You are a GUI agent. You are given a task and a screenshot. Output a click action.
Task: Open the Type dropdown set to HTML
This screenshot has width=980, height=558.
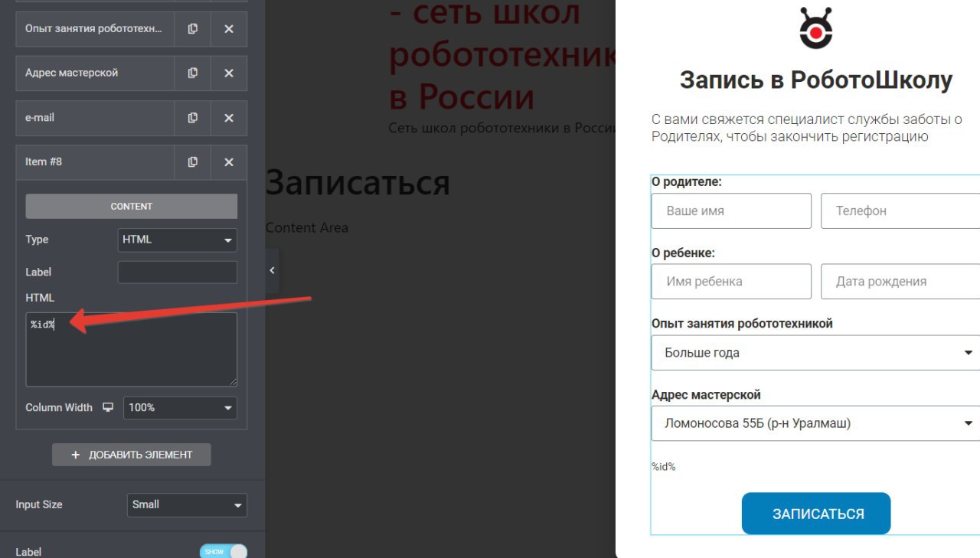coord(178,240)
